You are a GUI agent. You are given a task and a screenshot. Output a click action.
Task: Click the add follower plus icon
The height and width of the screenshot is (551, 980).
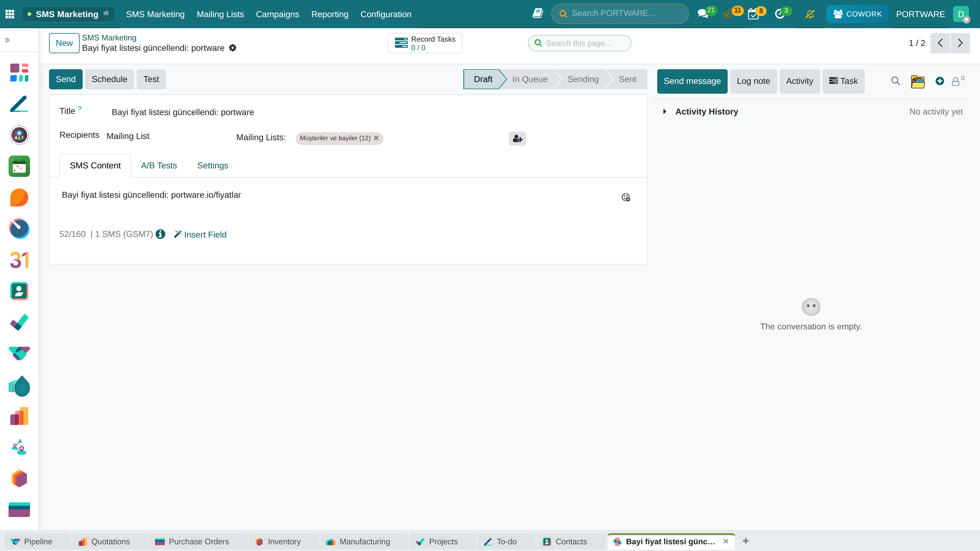click(940, 81)
